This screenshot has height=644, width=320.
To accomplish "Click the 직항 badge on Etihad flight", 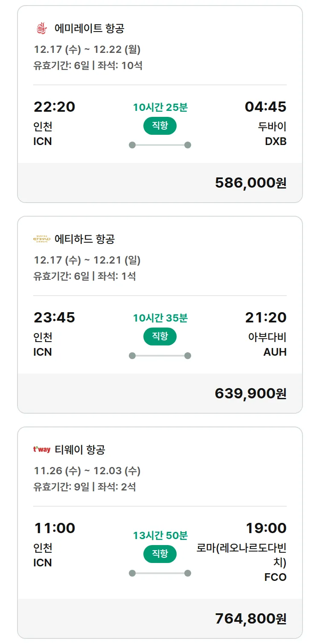I will [160, 337].
